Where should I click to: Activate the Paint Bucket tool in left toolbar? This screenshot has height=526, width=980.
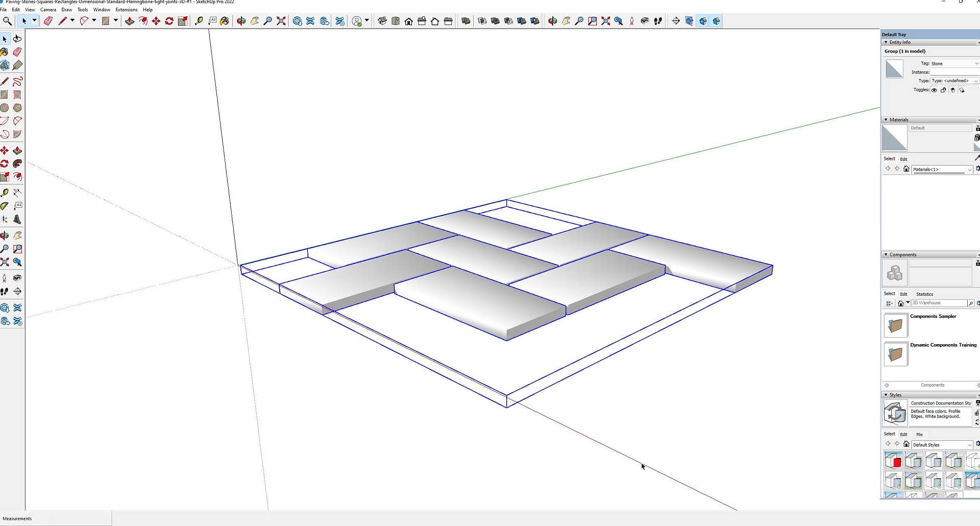(x=5, y=52)
